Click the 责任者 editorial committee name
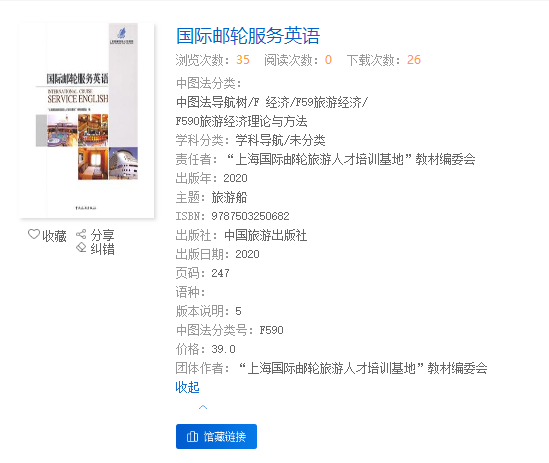Viewport: 549px width, 463px height. pos(351,159)
